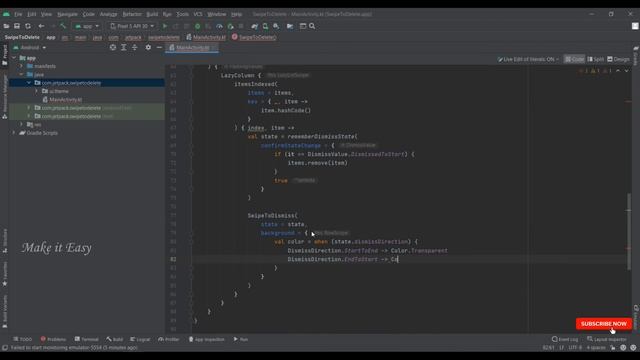Image resolution: width=640 pixels, height=360 pixels.
Task: Select the MainActivity.kt editor tab
Action: click(192, 48)
